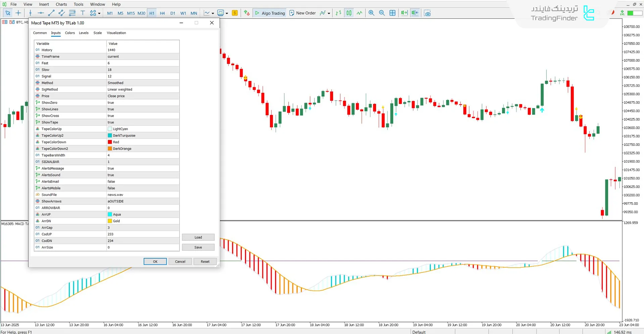Viewport: 644px width, 334px height.
Task: Zoom in on the chart
Action: [371, 13]
